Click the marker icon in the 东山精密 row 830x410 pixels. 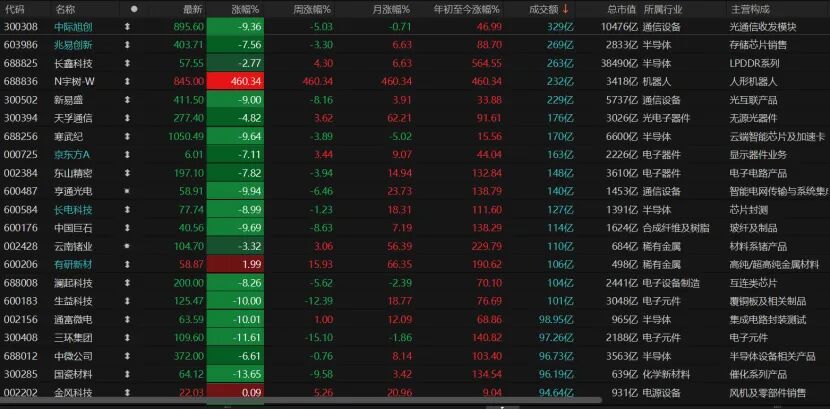[x=127, y=174]
